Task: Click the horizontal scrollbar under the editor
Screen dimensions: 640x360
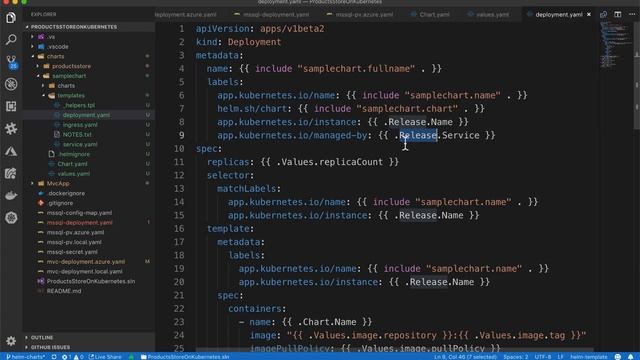Action: point(395,350)
